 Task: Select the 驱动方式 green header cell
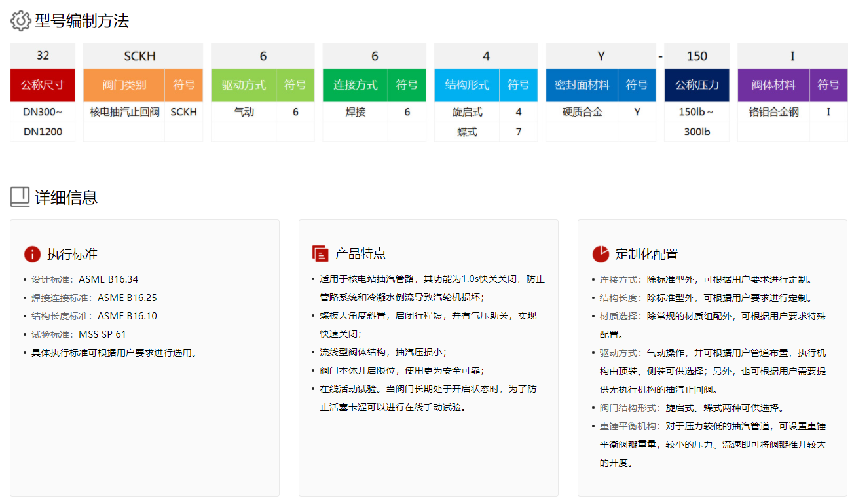coord(243,85)
